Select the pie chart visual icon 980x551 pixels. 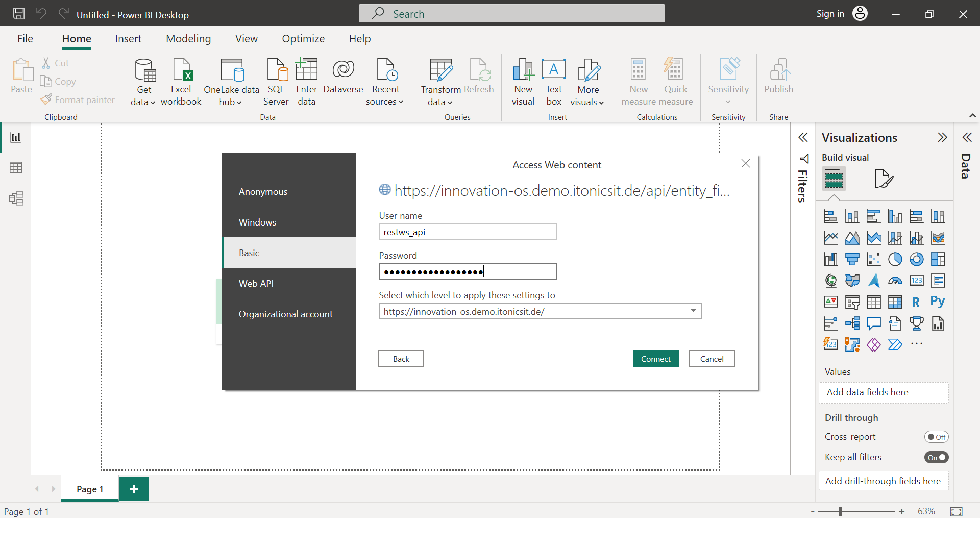click(x=895, y=259)
